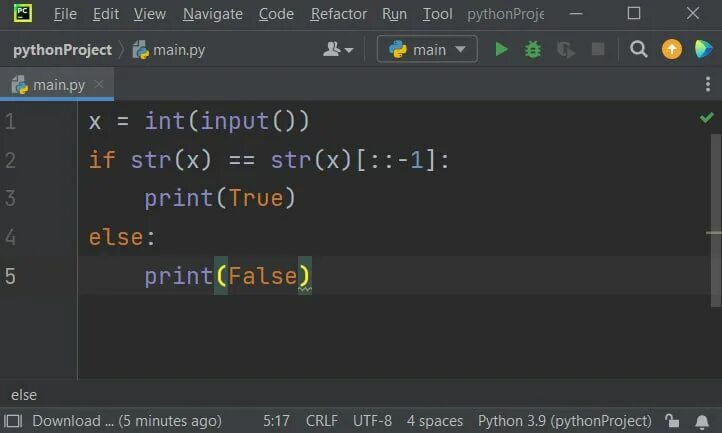Click the 'else:' keyword on line 4
722x433 pixels.
122,238
